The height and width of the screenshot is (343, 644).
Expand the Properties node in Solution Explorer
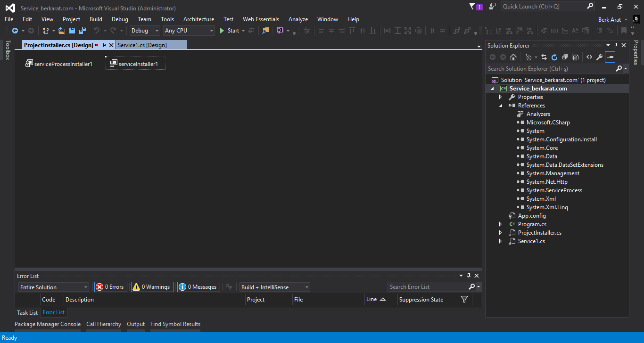coord(501,97)
